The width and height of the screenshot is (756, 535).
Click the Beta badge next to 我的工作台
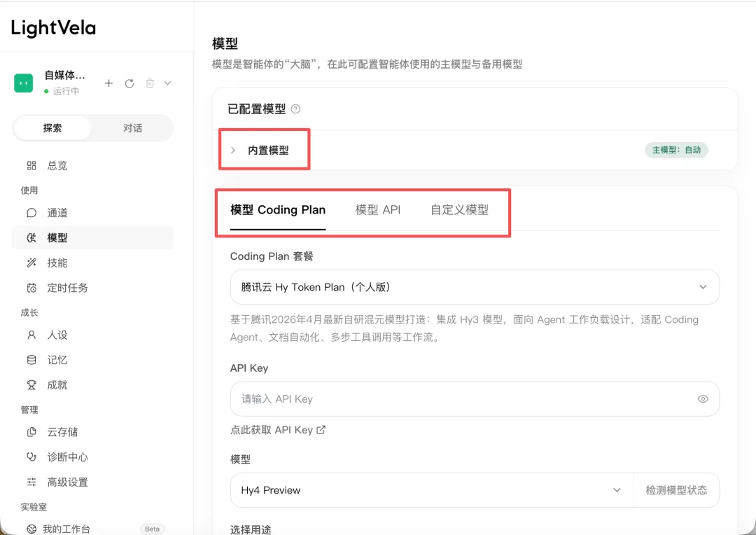coord(152,529)
